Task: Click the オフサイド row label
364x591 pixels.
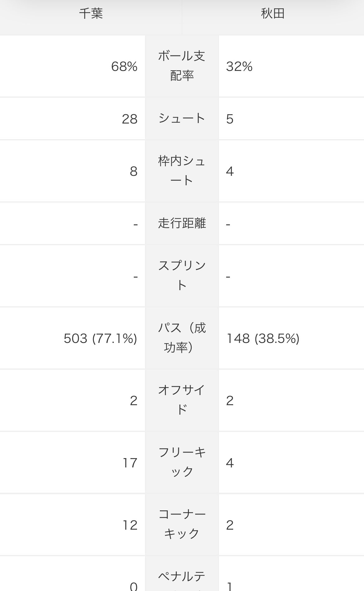Action: coord(182,400)
